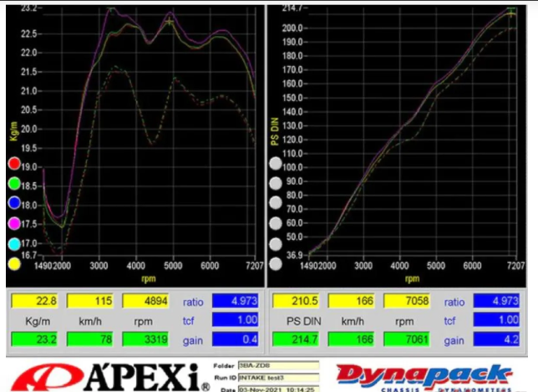
Task: Click the torque panel gain field 0.4
Action: click(235, 339)
